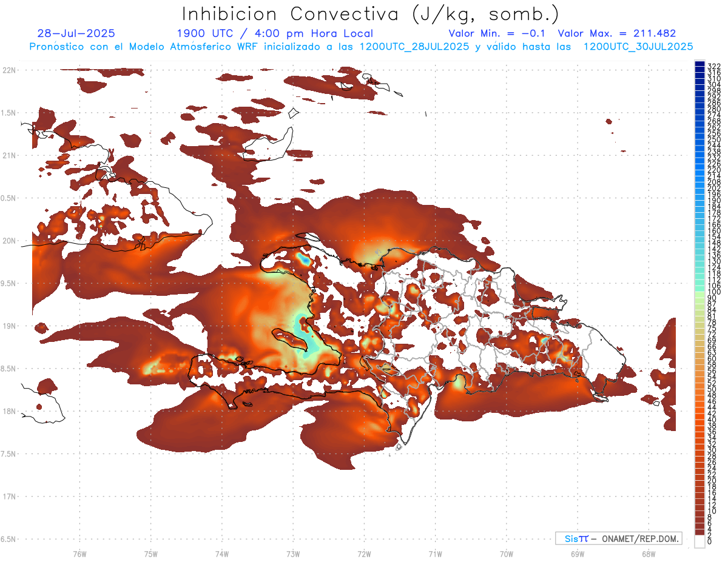This screenshot has width=728, height=562.
Task: Click the colorbar value '148'
Action: [x=714, y=243]
